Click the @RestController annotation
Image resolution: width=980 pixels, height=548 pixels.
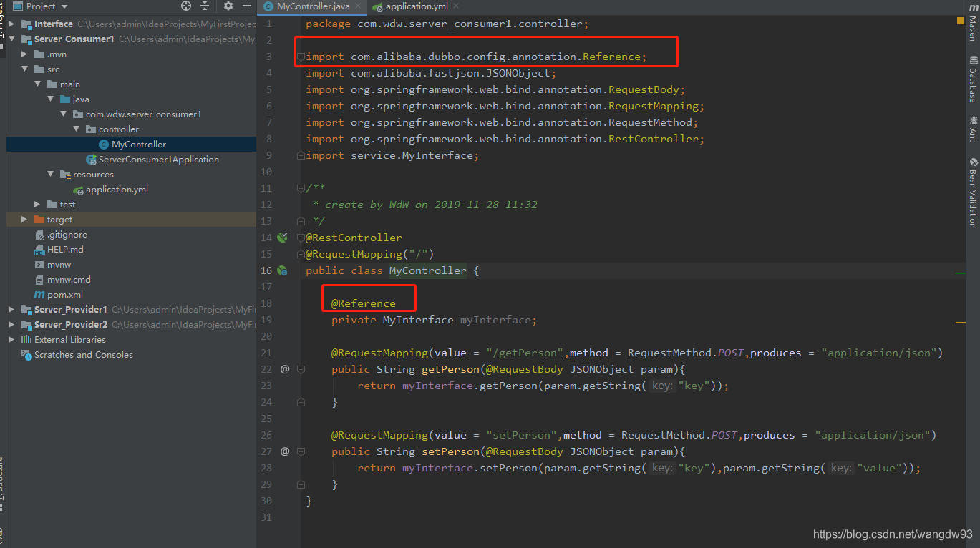point(354,238)
